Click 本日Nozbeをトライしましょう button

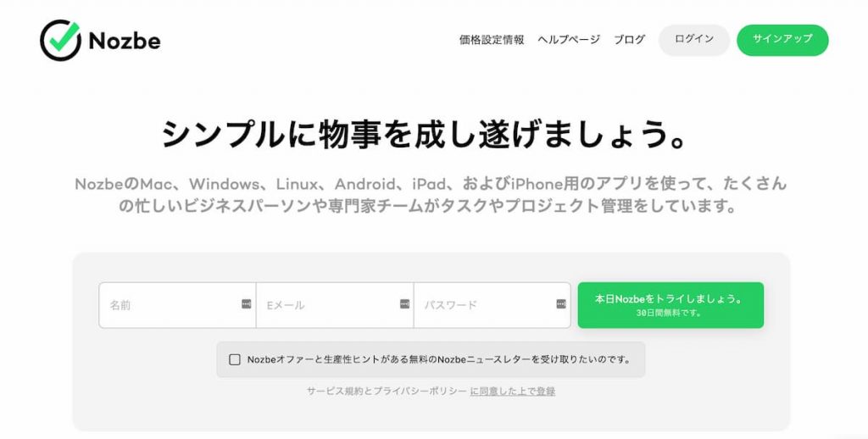coord(670,305)
